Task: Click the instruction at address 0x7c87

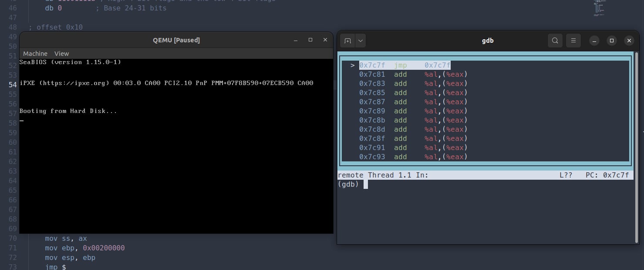Action: tap(413, 102)
